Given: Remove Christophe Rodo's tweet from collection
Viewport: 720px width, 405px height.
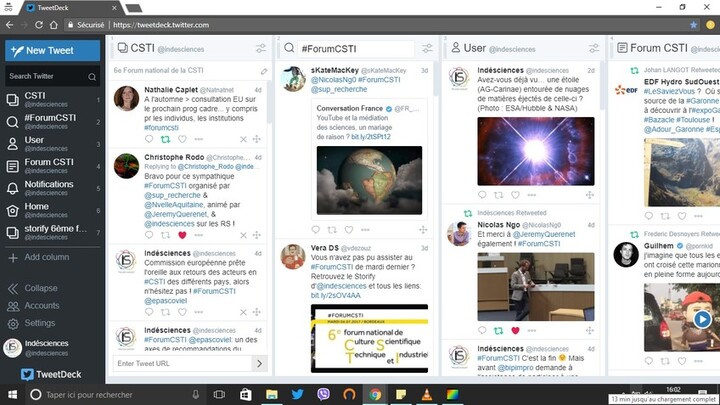Looking at the screenshot, I should (243, 235).
